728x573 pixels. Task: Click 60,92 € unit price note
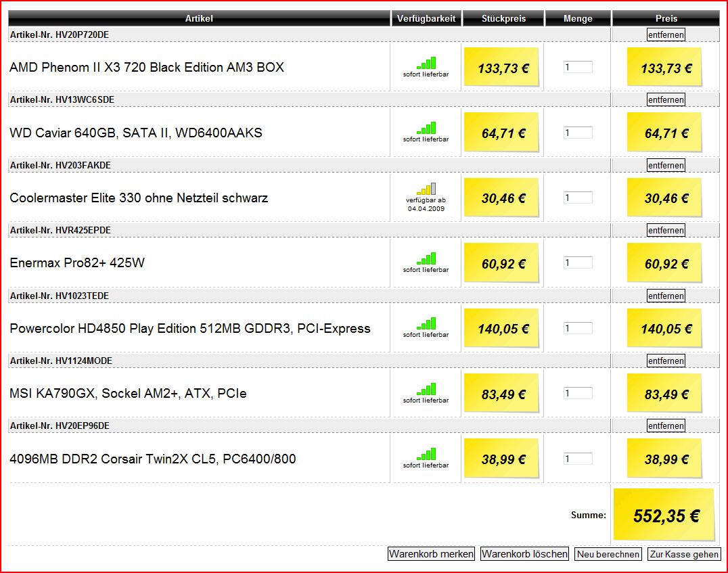pyautogui.click(x=501, y=263)
